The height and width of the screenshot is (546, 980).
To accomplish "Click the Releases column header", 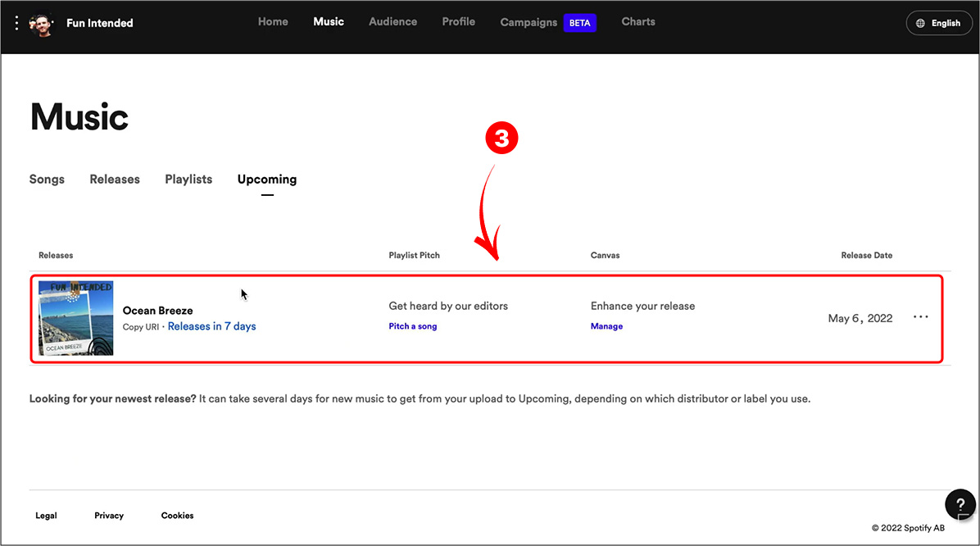I will 56,255.
